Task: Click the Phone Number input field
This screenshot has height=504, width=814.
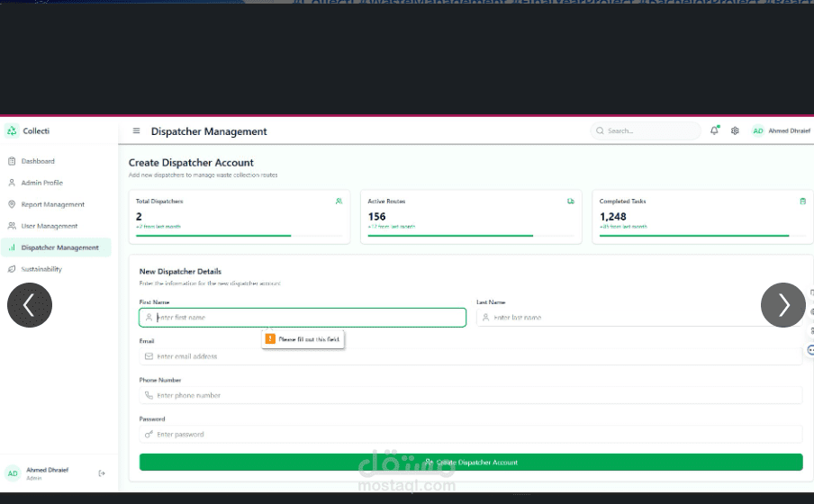Action: (x=471, y=395)
